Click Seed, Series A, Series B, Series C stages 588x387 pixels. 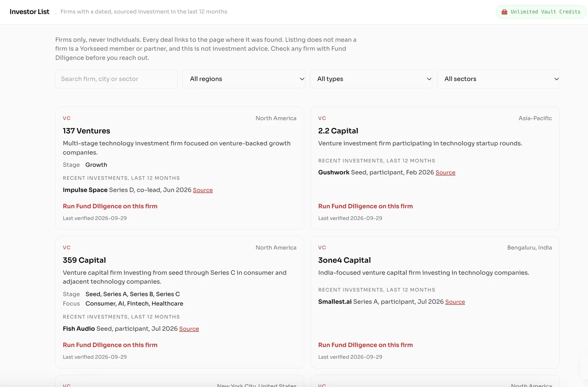133,294
